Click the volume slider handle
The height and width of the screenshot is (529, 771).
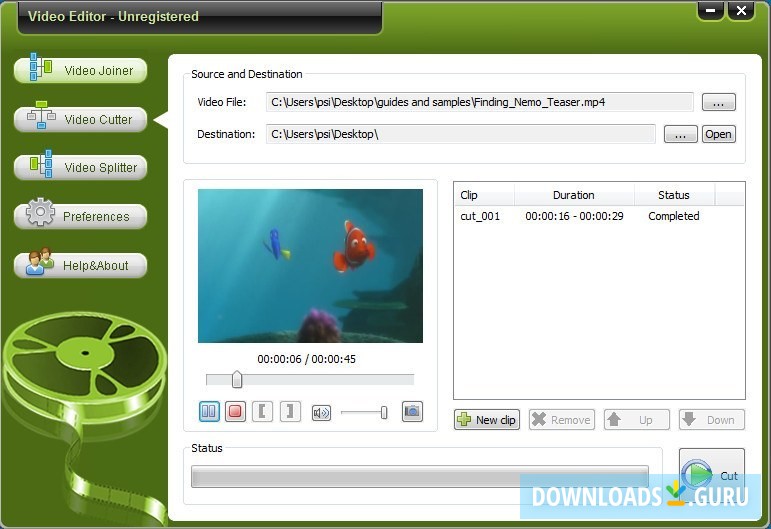pos(384,412)
